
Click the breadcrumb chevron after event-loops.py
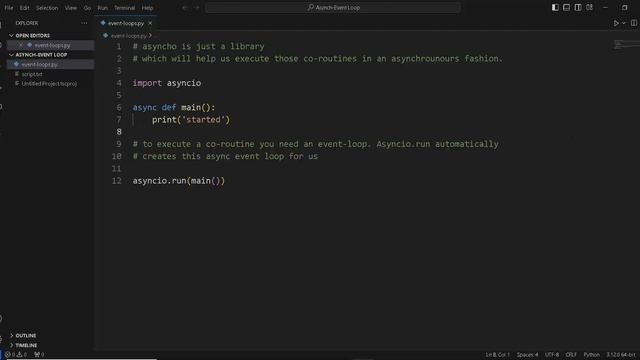coord(150,36)
